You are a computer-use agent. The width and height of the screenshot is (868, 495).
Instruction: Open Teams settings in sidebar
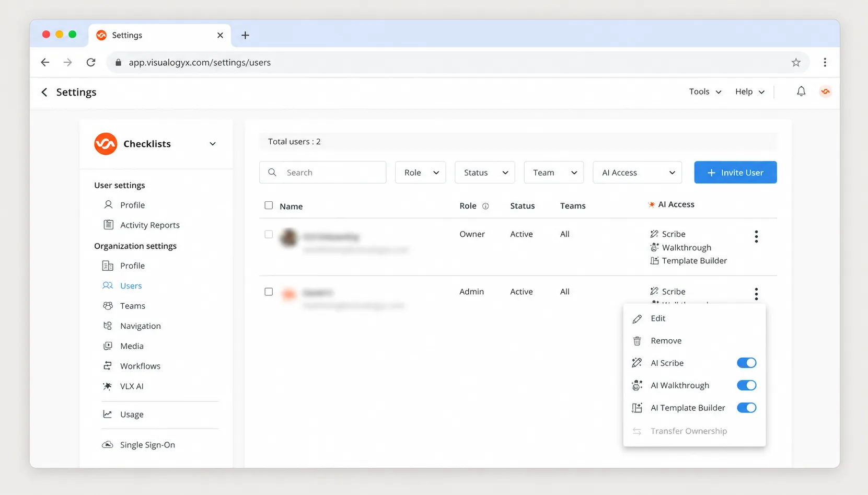(132, 306)
